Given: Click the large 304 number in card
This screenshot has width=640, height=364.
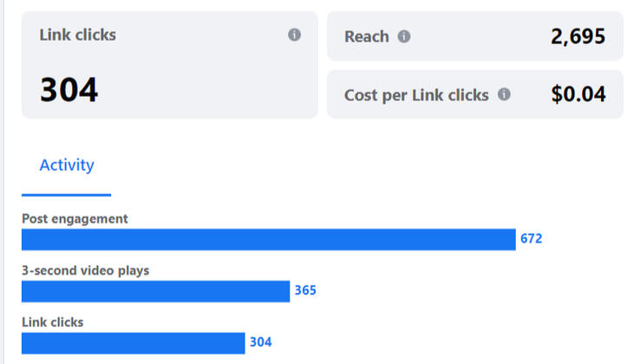Looking at the screenshot, I should (x=69, y=90).
